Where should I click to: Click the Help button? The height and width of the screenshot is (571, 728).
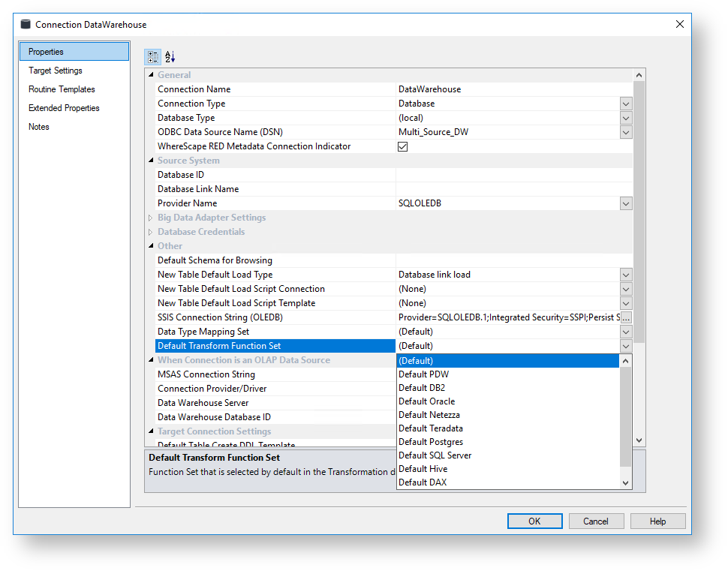coord(658,521)
